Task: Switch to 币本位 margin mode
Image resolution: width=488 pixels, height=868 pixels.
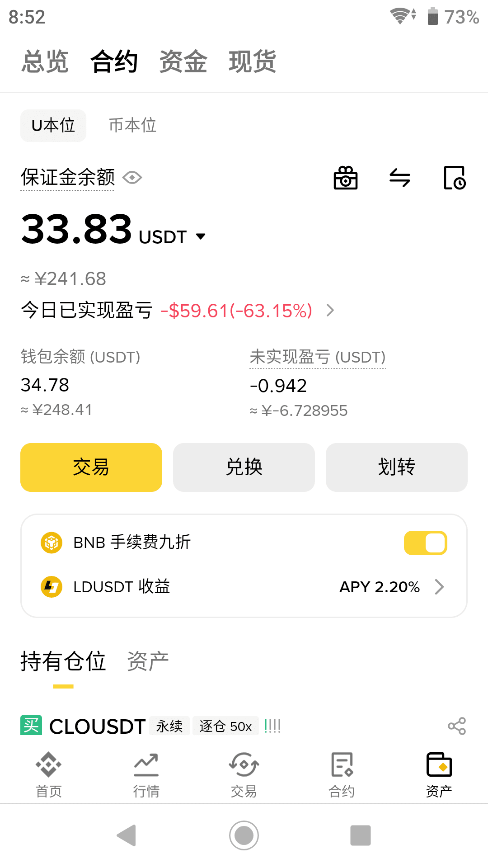Action: point(132,125)
